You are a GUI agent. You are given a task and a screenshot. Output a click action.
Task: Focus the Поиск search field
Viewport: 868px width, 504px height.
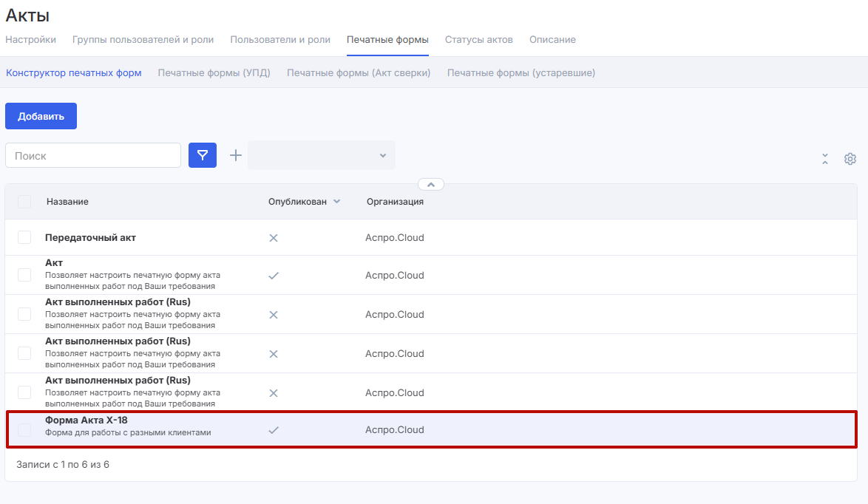(x=93, y=155)
